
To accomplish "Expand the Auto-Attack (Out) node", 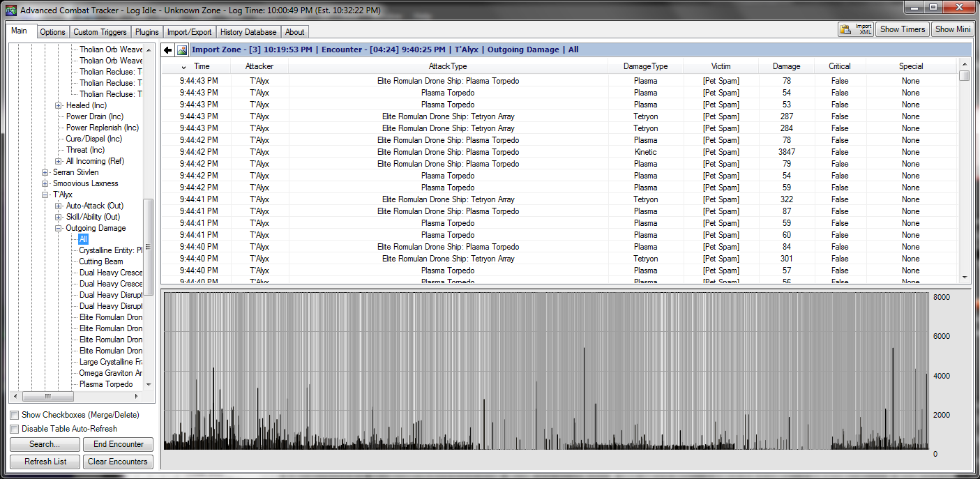I will pos(59,206).
